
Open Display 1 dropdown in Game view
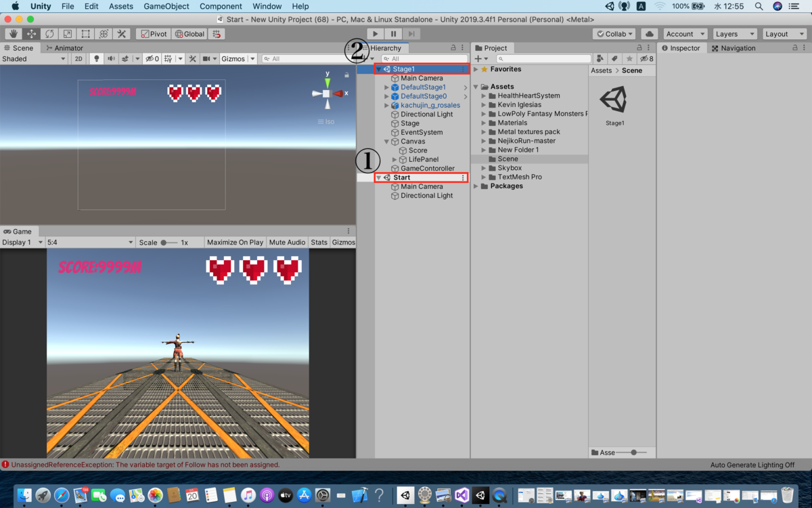(22, 242)
